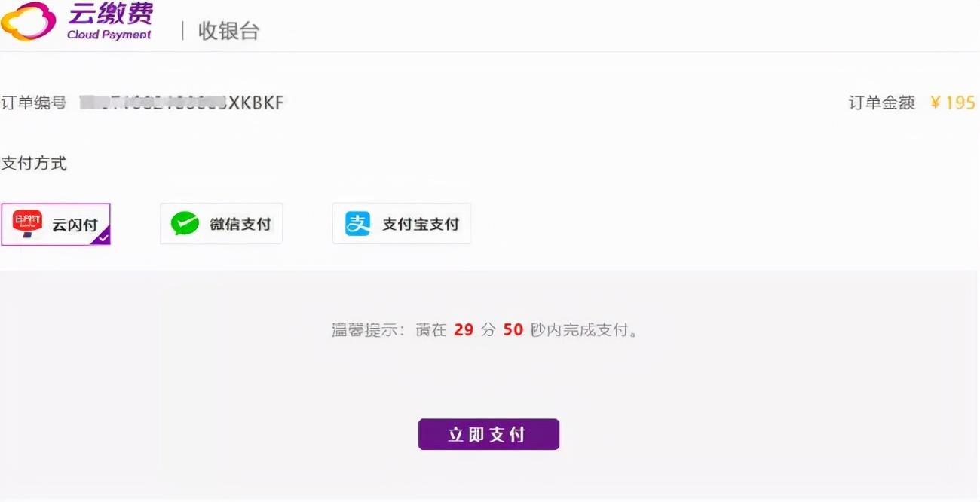Click the 订单金额 label

click(x=882, y=103)
